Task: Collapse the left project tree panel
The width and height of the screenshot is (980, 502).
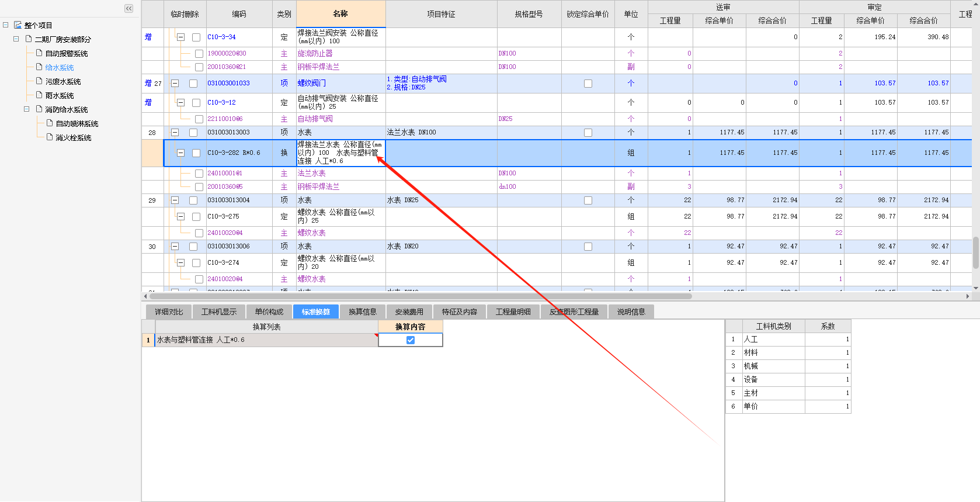Action: point(129,8)
